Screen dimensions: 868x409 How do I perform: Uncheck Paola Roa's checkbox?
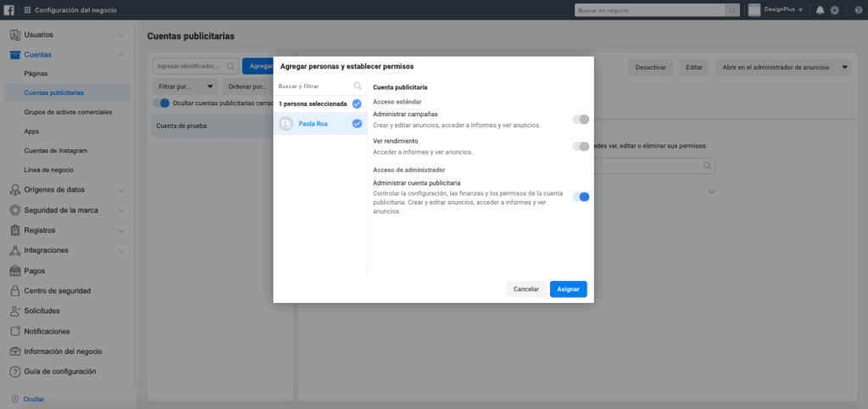(357, 124)
